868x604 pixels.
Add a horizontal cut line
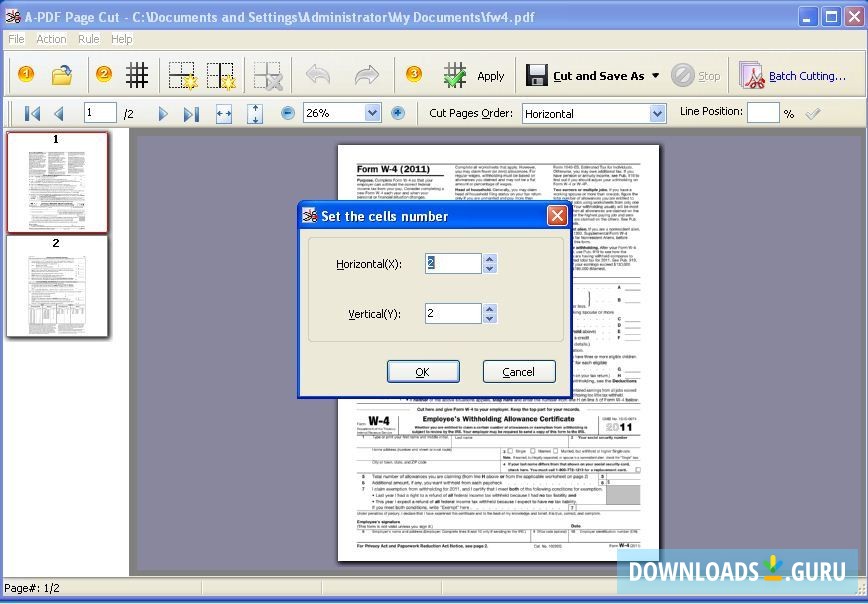coord(183,75)
